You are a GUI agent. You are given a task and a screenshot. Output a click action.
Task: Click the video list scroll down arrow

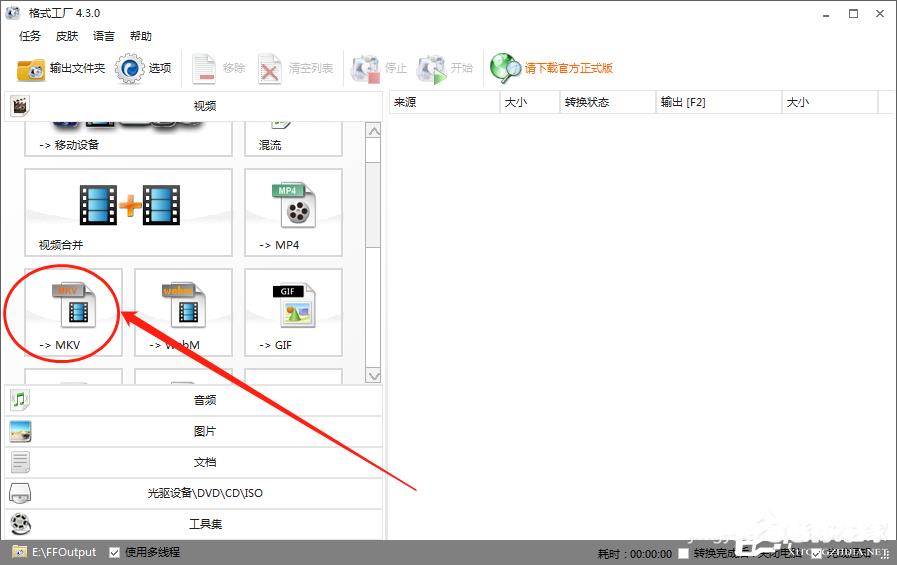(374, 376)
